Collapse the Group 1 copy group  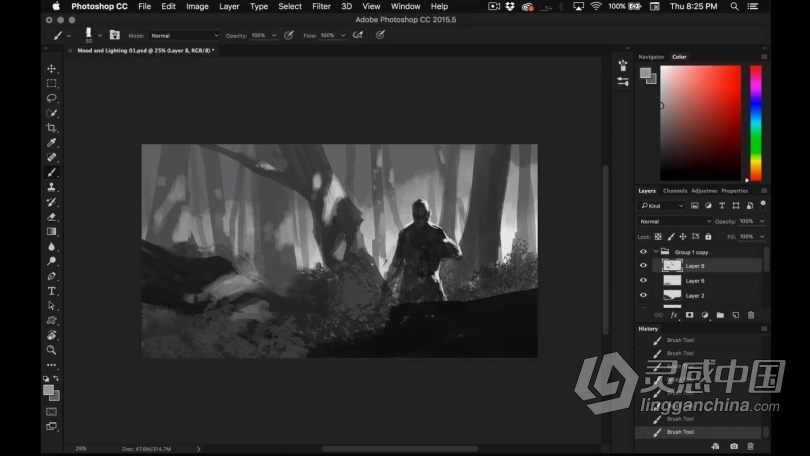point(656,252)
